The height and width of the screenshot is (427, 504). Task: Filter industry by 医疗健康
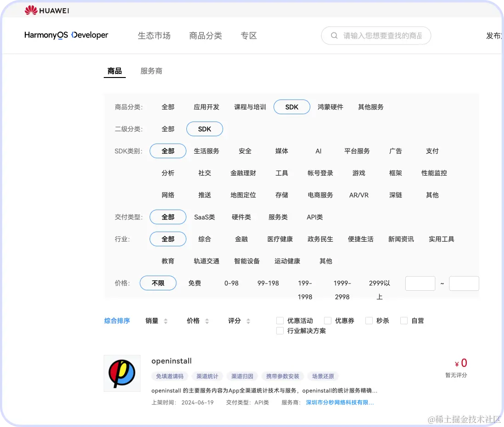(x=280, y=239)
